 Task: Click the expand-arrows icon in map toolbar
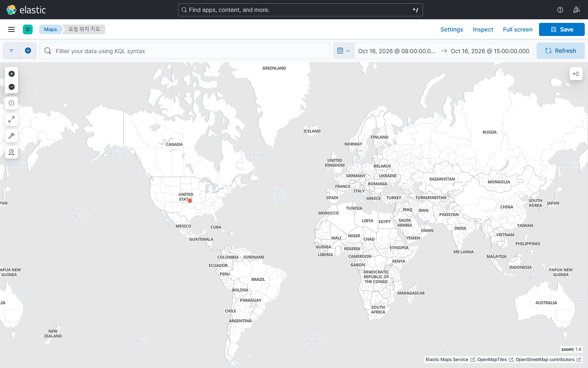(11, 119)
